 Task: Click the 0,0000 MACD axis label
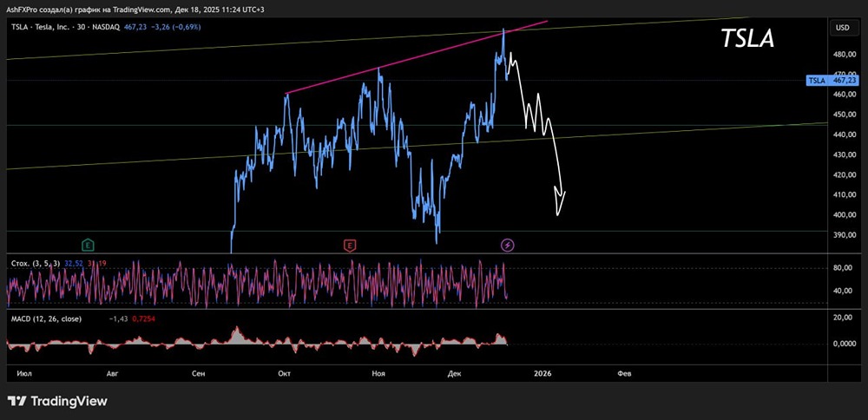843,344
